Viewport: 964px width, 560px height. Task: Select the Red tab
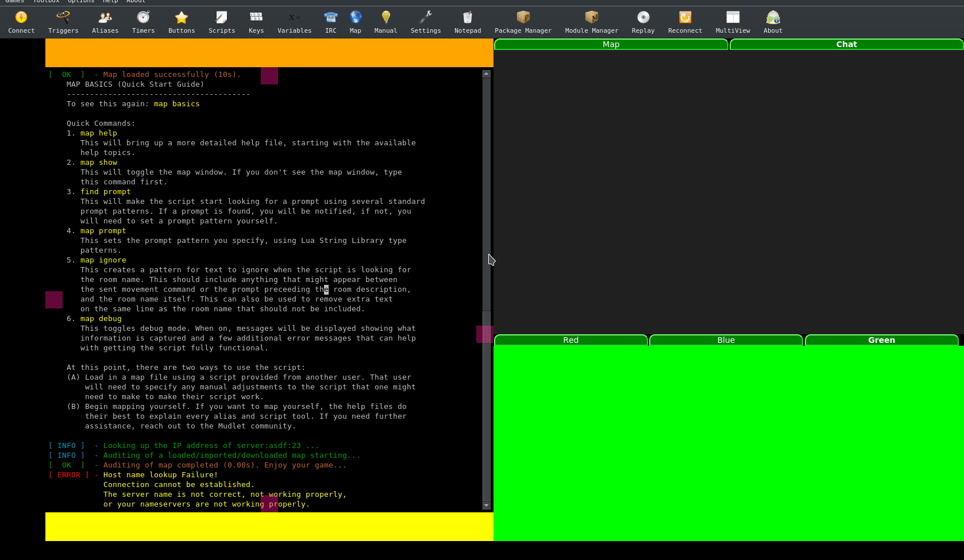571,340
